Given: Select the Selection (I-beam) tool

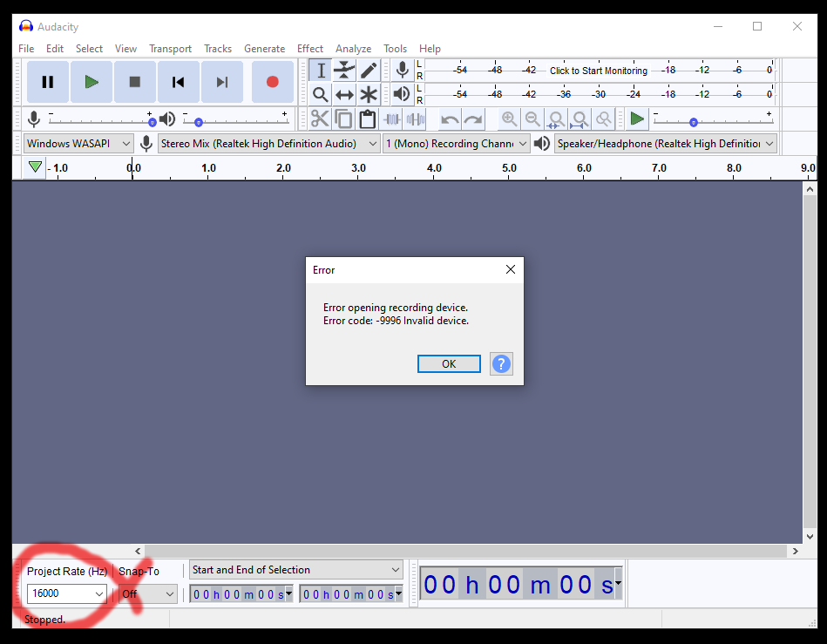Looking at the screenshot, I should (x=321, y=70).
